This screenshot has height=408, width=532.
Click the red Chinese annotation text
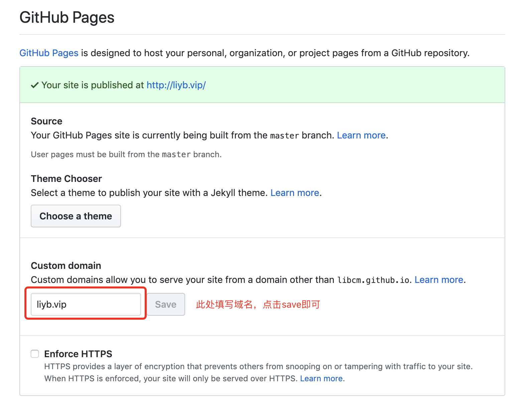258,305
